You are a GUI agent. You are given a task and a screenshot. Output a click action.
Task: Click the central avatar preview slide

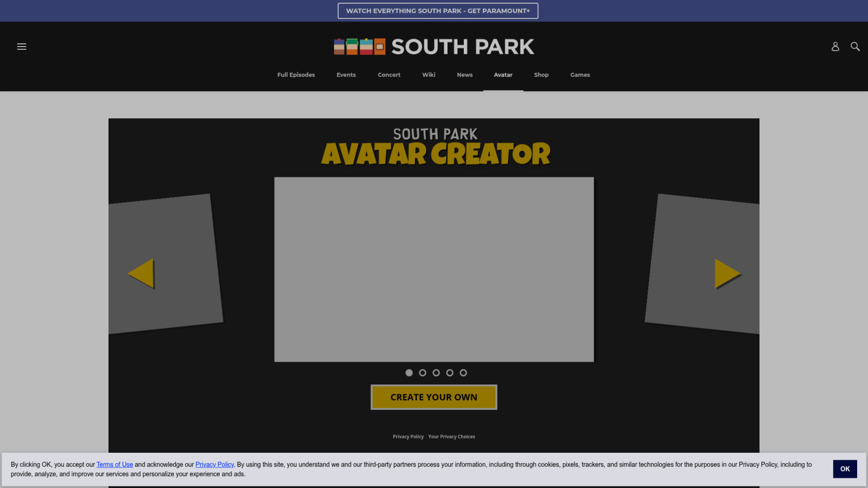[x=434, y=269]
